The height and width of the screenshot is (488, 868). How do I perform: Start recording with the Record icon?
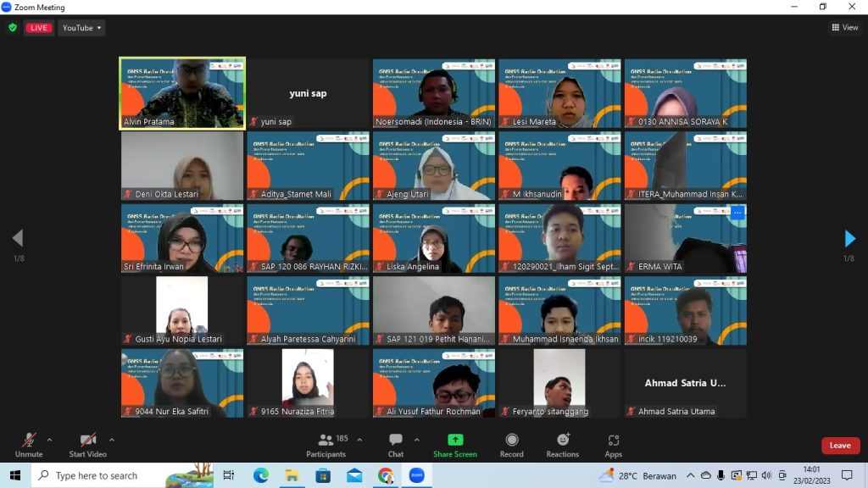pyautogui.click(x=511, y=441)
